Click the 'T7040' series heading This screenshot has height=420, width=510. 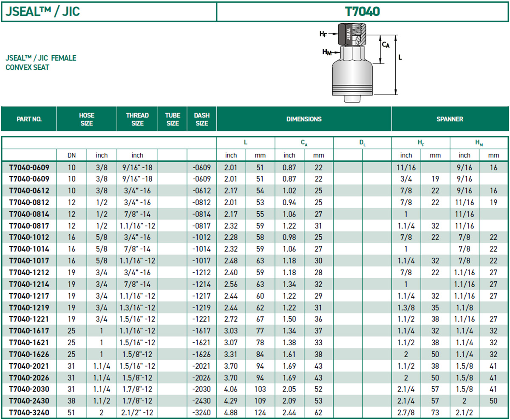pyautogui.click(x=362, y=11)
